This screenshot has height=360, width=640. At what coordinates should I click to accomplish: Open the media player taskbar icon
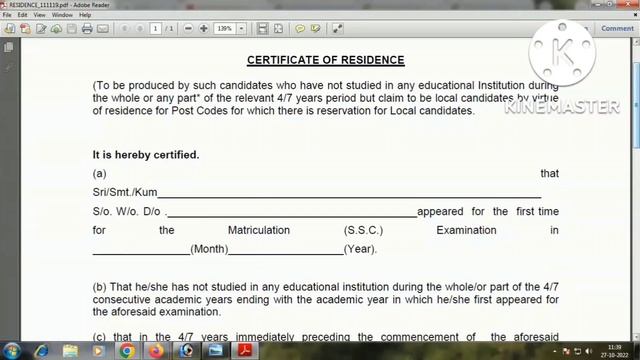(98, 351)
